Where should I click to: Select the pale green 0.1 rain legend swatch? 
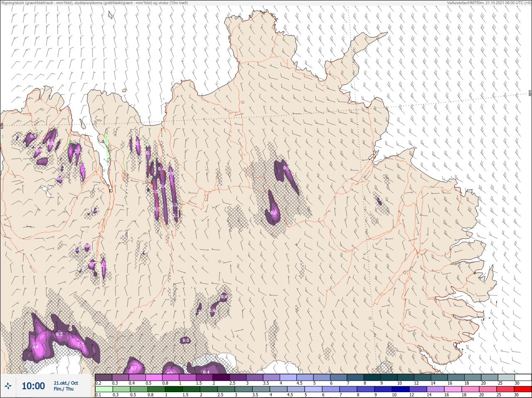(x=104, y=389)
